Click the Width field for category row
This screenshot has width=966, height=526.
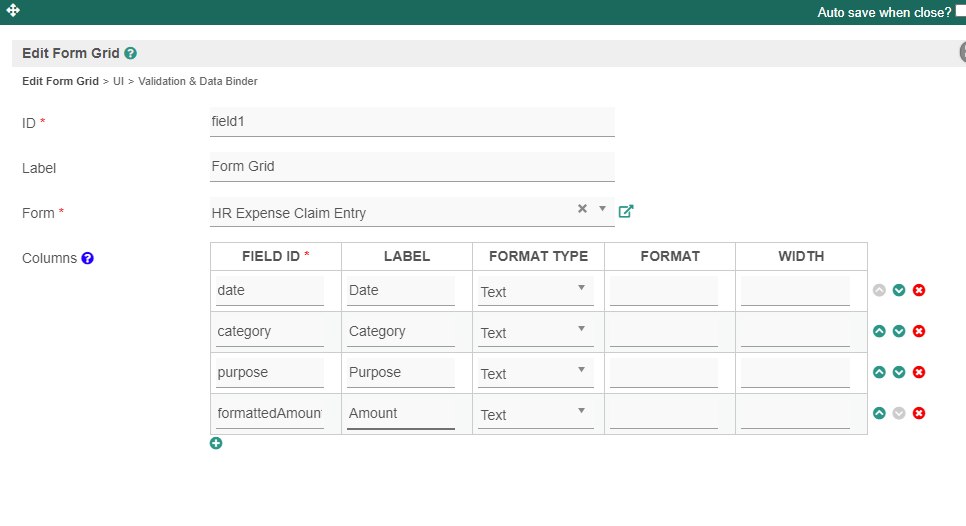[x=795, y=331]
